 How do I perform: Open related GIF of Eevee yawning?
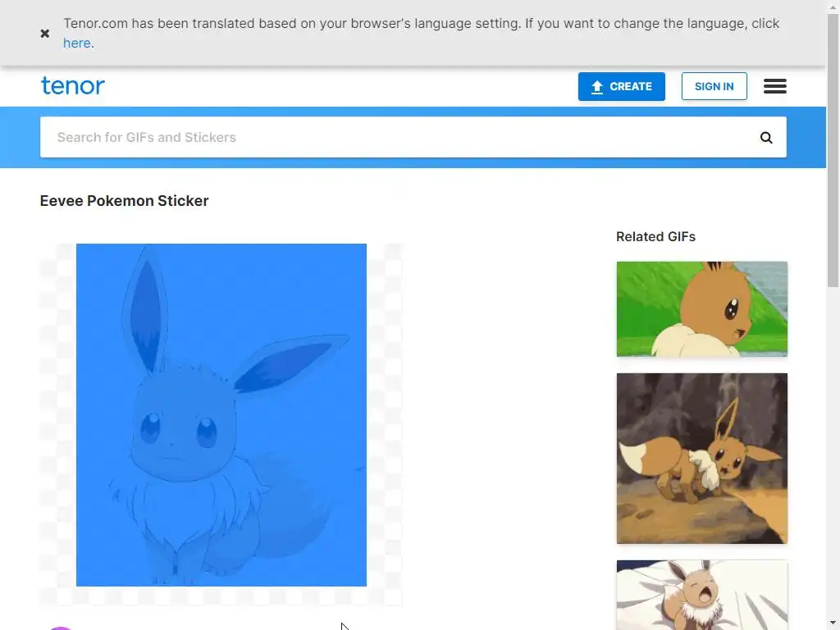click(x=702, y=595)
